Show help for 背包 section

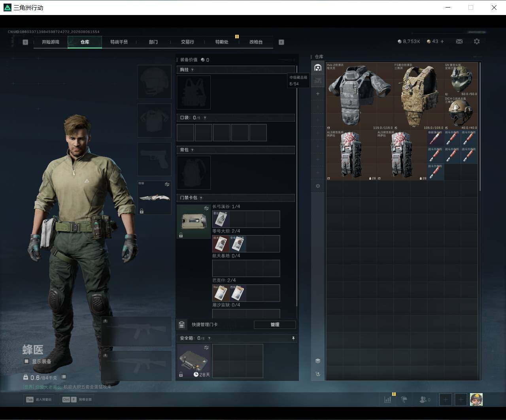point(193,150)
